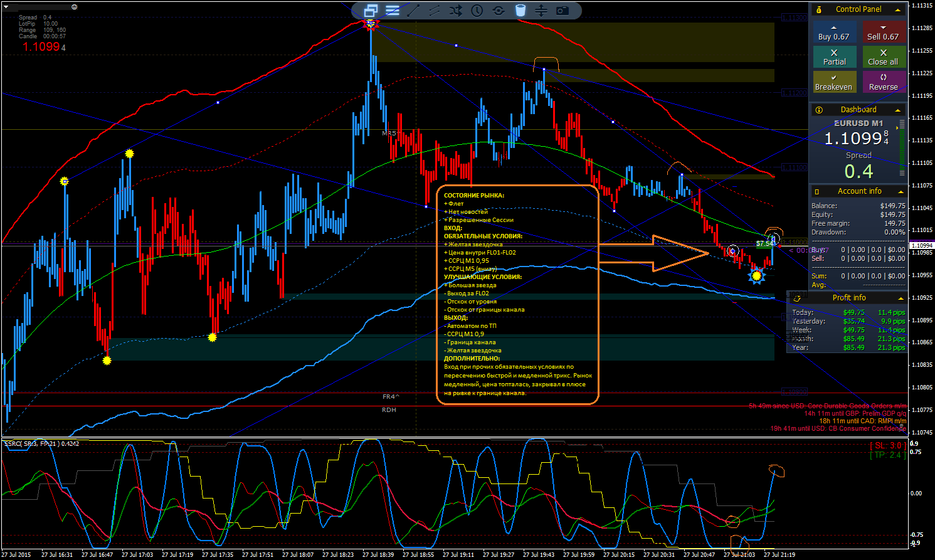Click the Profit info header icon
This screenshot has height=560, width=935.
point(797,298)
